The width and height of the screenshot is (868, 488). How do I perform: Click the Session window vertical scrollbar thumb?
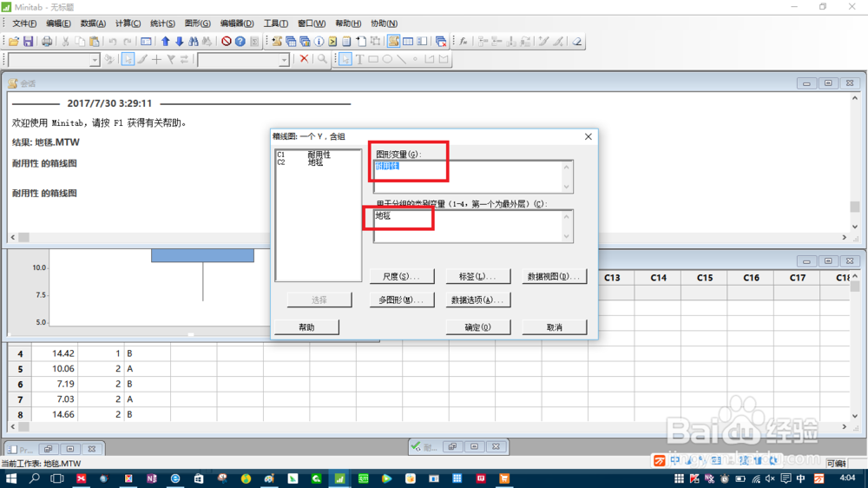pyautogui.click(x=855, y=207)
